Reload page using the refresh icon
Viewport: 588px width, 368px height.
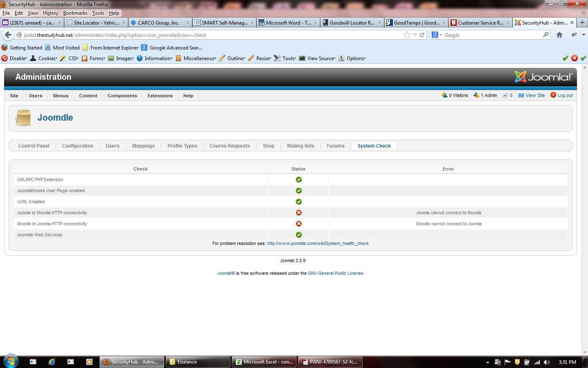tap(422, 35)
